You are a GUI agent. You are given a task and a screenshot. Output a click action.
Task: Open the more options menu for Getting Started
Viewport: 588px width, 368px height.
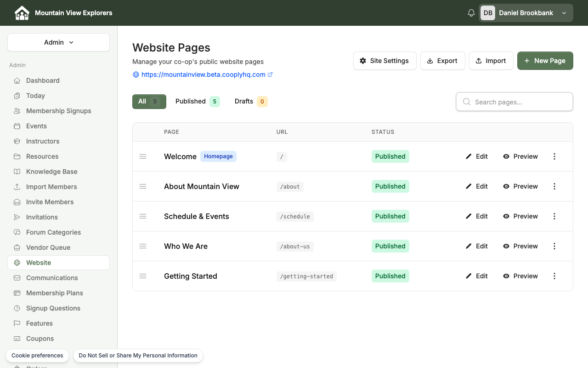554,276
